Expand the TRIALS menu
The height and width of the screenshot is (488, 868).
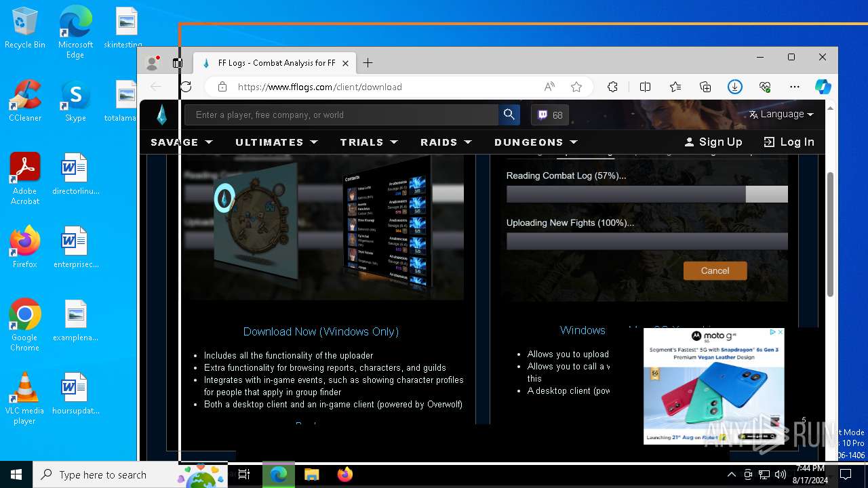[369, 142]
